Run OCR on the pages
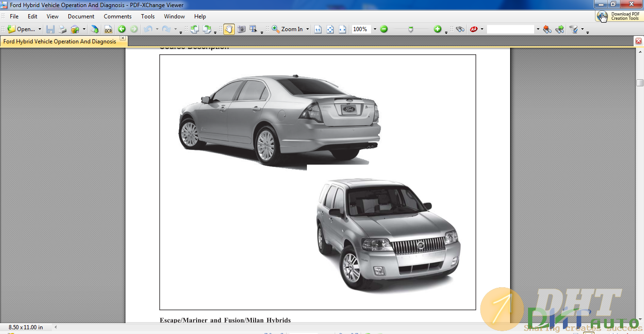This screenshot has height=334, width=644. [x=108, y=29]
